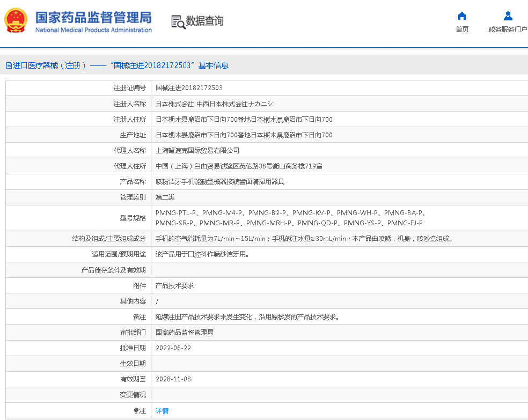Screen dimensions: 528x420
Task: Open the 详情 details link
Action: pyautogui.click(x=162, y=410)
